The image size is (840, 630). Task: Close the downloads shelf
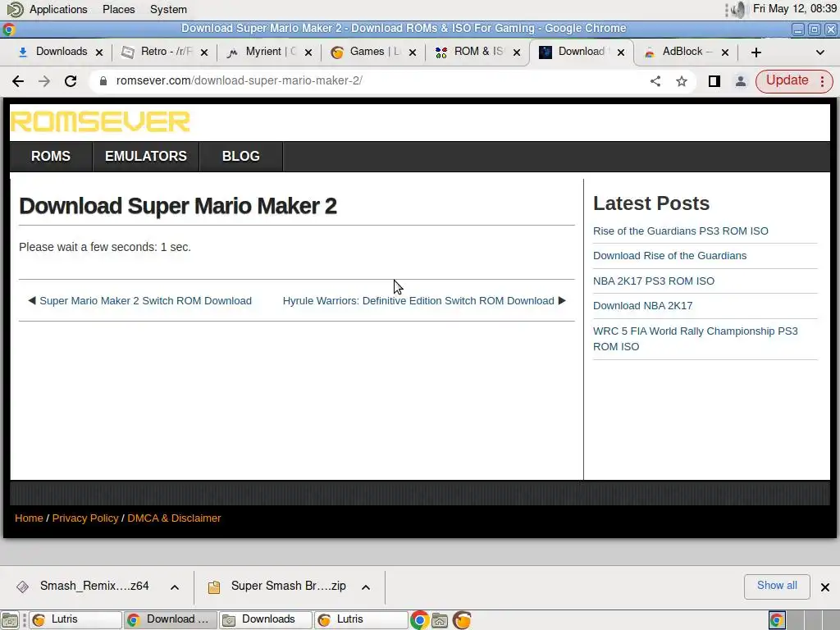[825, 587]
